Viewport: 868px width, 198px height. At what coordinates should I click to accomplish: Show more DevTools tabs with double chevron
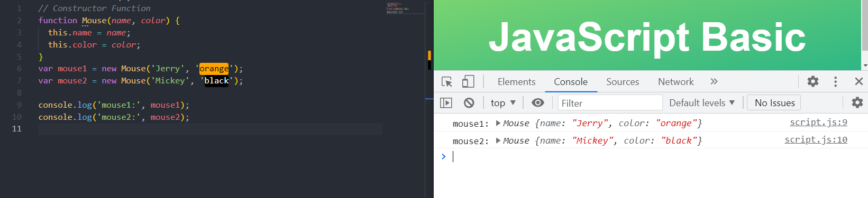(714, 81)
